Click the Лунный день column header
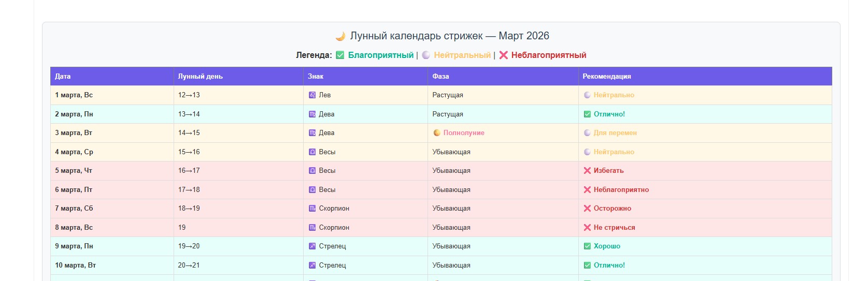The height and width of the screenshot is (281, 868). [x=200, y=77]
